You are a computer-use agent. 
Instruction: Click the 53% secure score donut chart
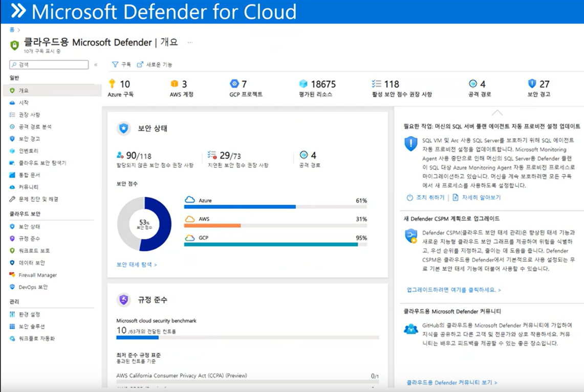(144, 224)
